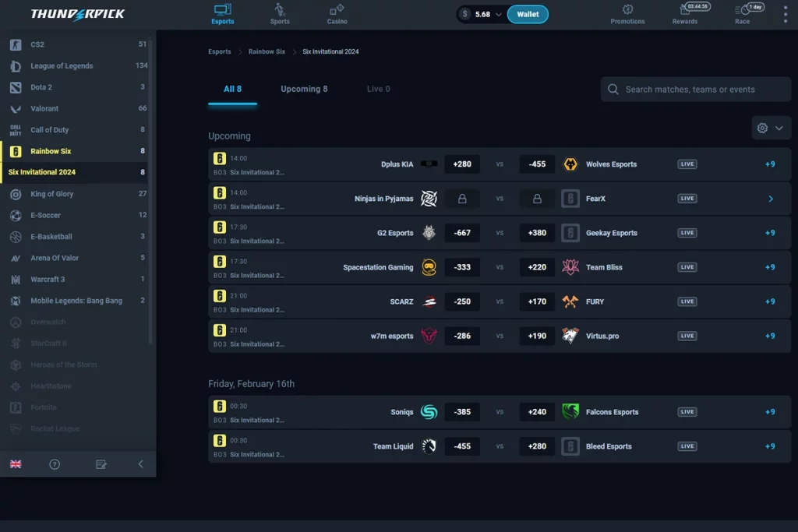Open the Esports section icon
The height and width of the screenshot is (532, 798).
point(222,9)
